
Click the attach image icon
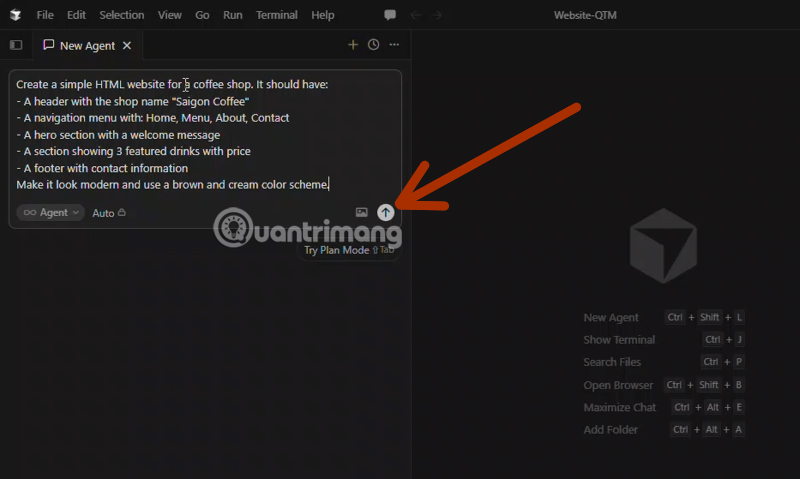(361, 212)
